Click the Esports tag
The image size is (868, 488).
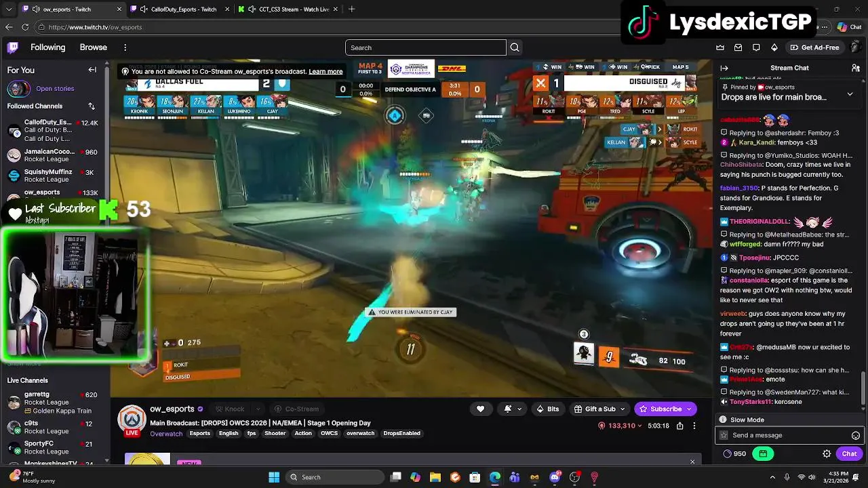click(200, 434)
